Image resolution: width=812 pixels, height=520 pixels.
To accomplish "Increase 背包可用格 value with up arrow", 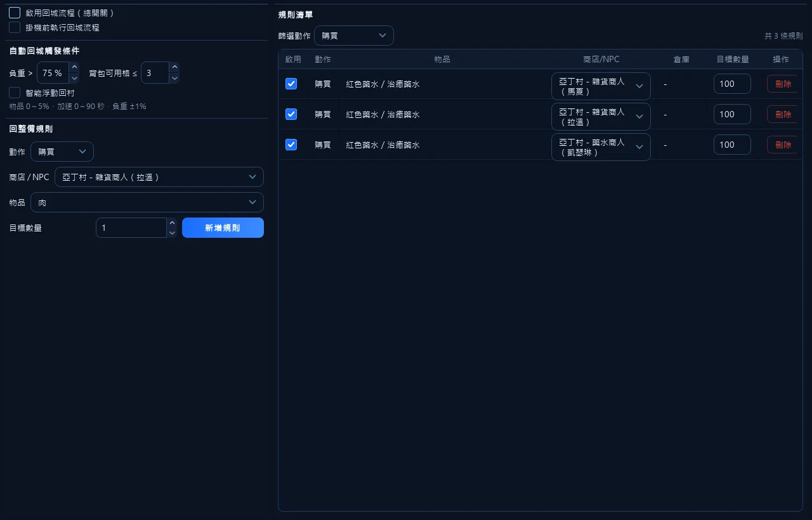I will click(x=174, y=67).
